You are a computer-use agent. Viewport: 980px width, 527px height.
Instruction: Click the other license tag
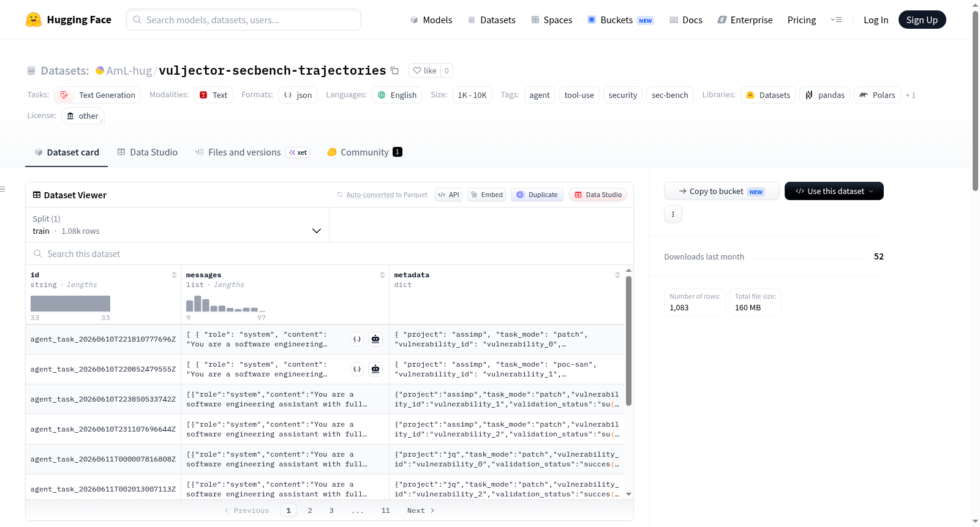(83, 116)
